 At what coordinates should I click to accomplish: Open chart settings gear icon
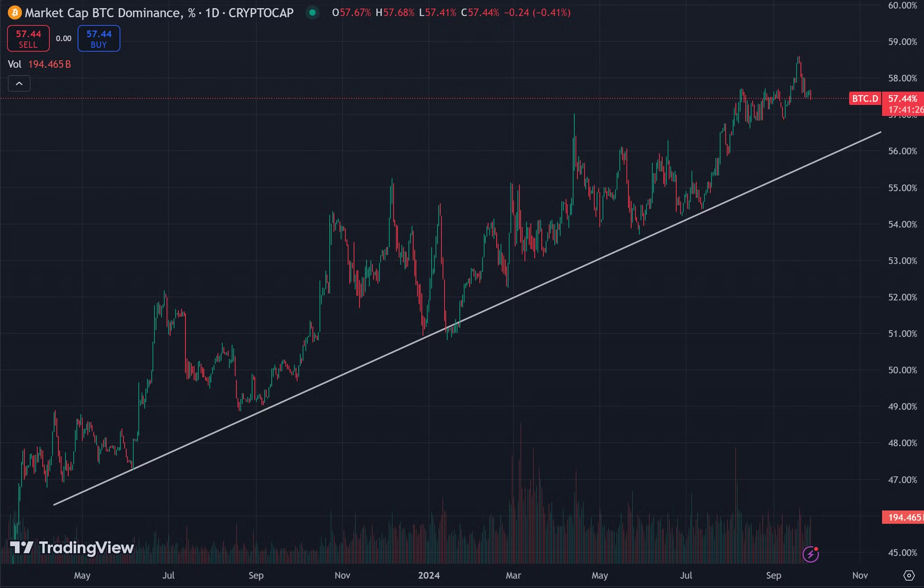click(x=909, y=575)
